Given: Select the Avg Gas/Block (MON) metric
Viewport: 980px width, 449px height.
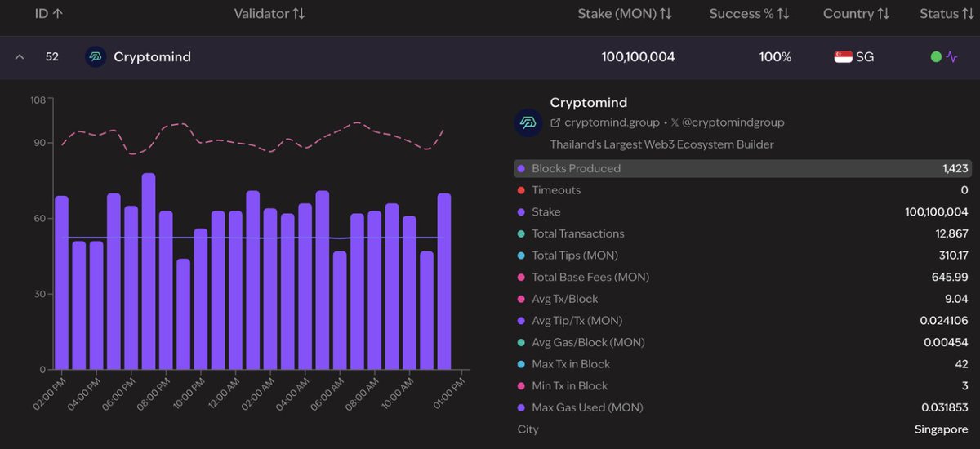Looking at the screenshot, I should tap(742, 342).
